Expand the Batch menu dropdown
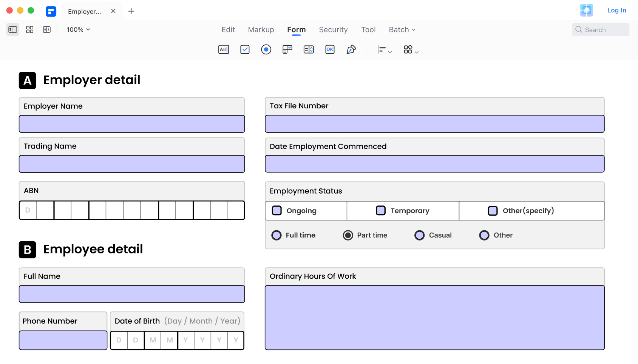The width and height of the screenshot is (638, 364). [402, 29]
